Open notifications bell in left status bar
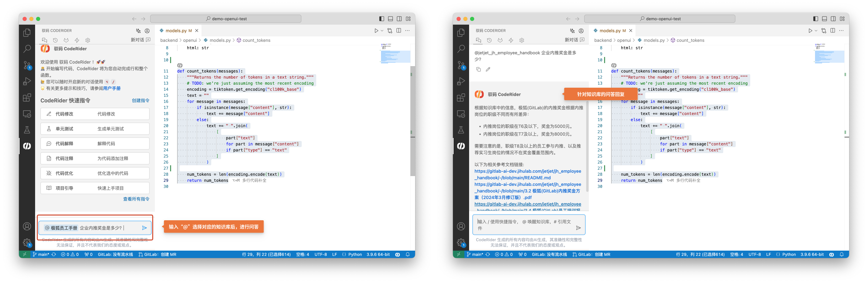The height and width of the screenshot is (283, 868). coord(408,255)
